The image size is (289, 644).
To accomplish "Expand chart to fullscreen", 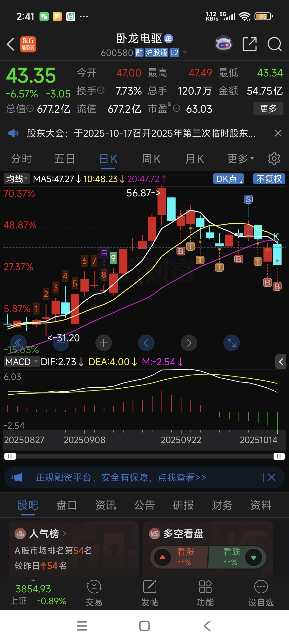I will (x=232, y=343).
